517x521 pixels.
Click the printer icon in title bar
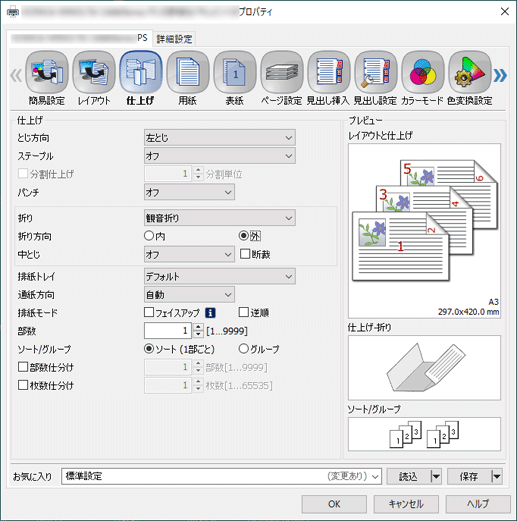tap(13, 12)
